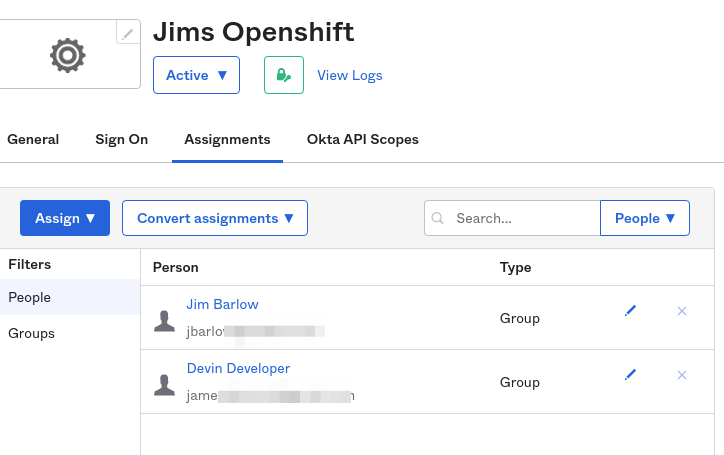The image size is (724, 455).
Task: Open the People search scope dropdown
Action: click(645, 218)
